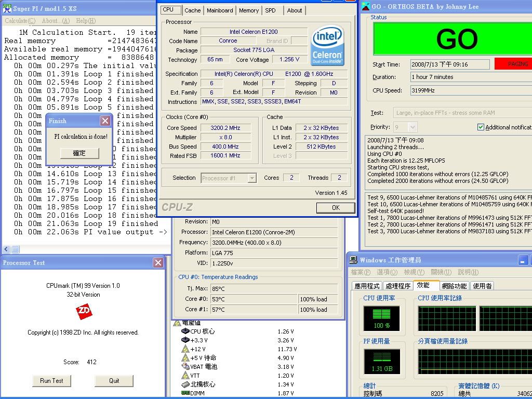Click the lightning icon beside +12 V

pos(185,349)
